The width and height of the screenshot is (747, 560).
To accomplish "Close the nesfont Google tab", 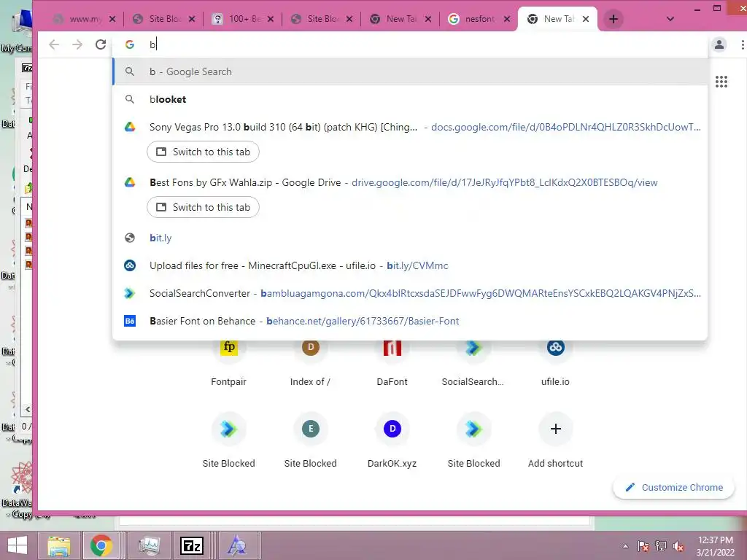I will 507,19.
